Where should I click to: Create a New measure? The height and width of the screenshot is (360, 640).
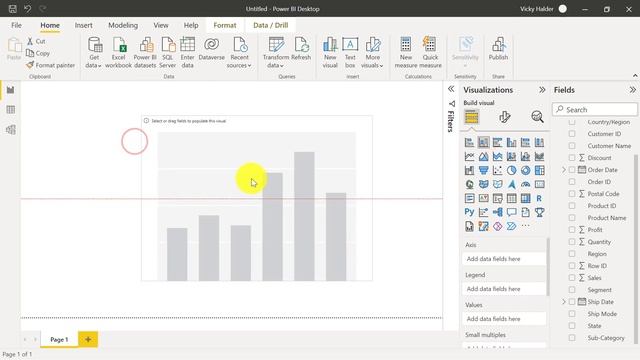point(406,52)
